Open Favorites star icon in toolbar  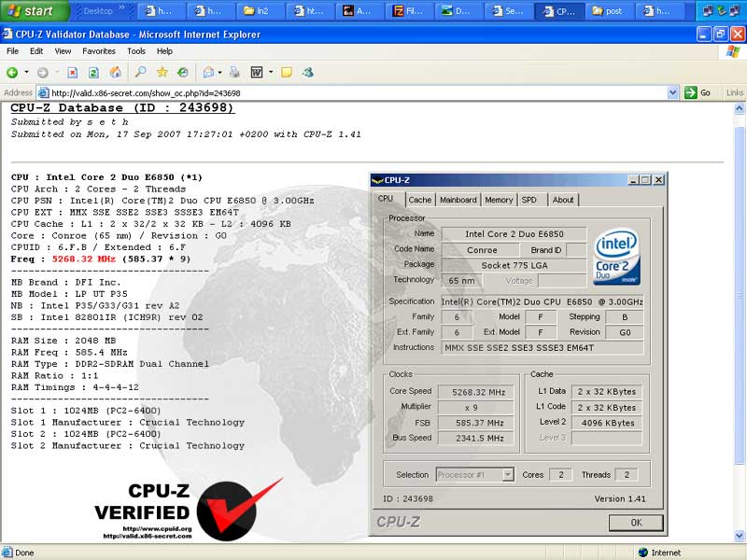(162, 72)
